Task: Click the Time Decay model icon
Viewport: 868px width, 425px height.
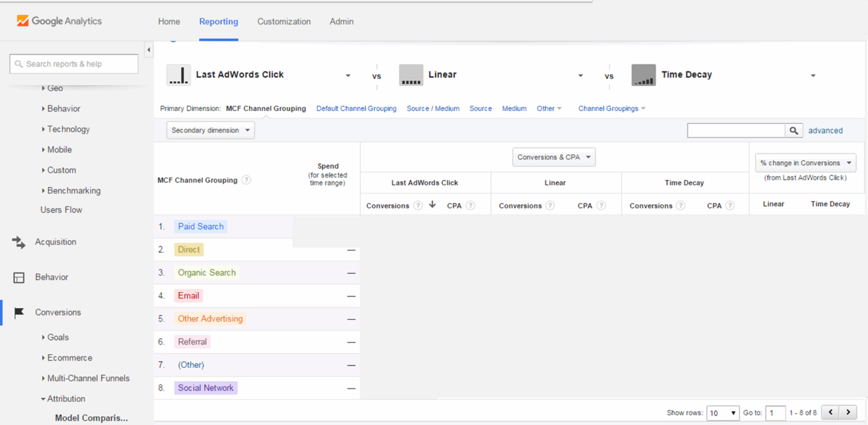Action: 643,75
